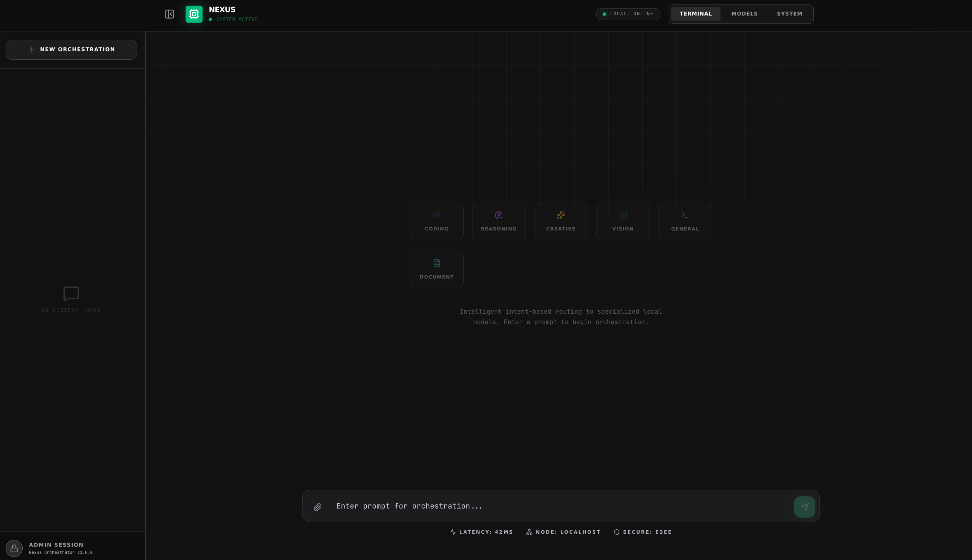Switch to the Terminal tab
Image resolution: width=972 pixels, height=560 pixels.
695,14
